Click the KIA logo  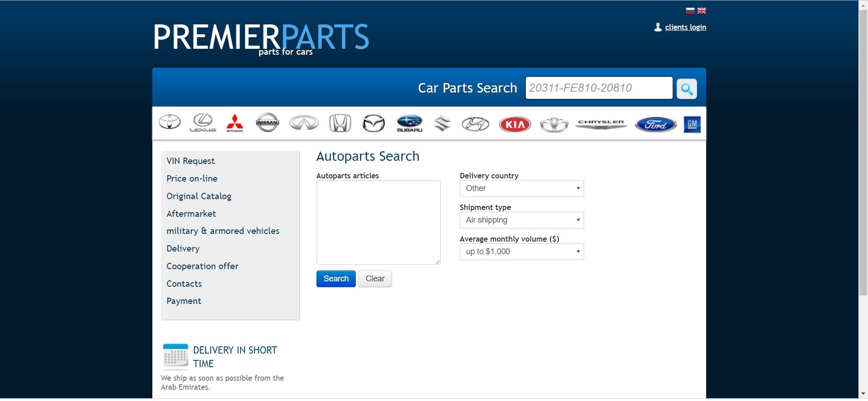tap(515, 124)
